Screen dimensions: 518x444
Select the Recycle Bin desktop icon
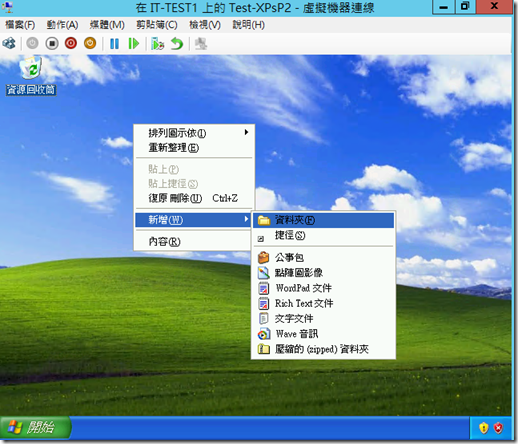click(x=31, y=75)
